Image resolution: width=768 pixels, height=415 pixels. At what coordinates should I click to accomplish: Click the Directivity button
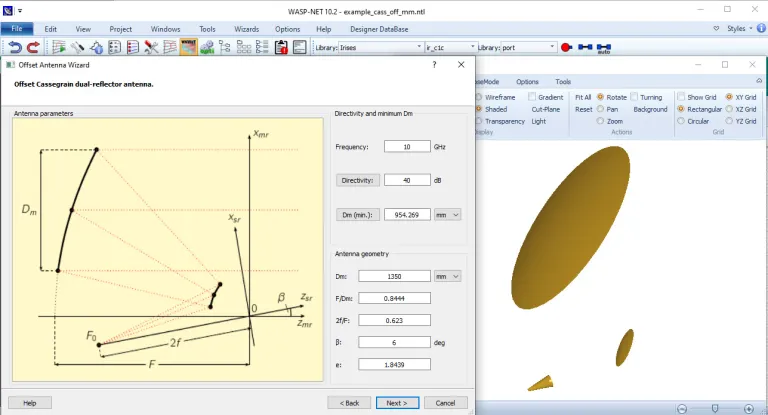(358, 180)
